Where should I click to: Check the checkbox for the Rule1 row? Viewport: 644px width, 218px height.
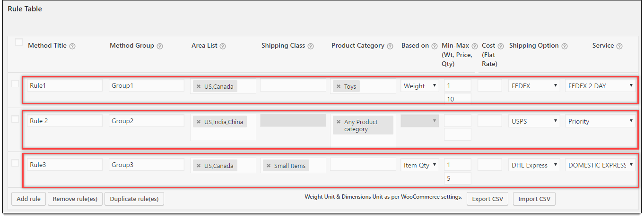coord(15,84)
